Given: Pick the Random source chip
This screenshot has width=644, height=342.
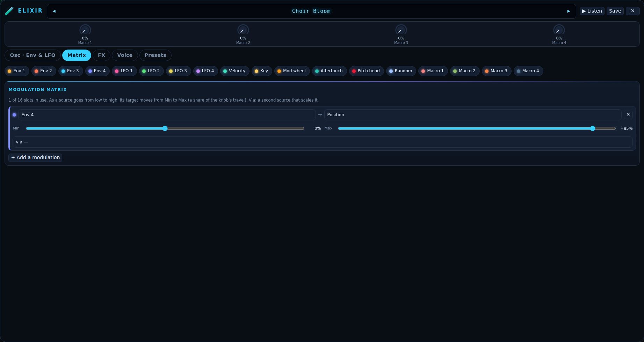Looking at the screenshot, I should coord(401,71).
